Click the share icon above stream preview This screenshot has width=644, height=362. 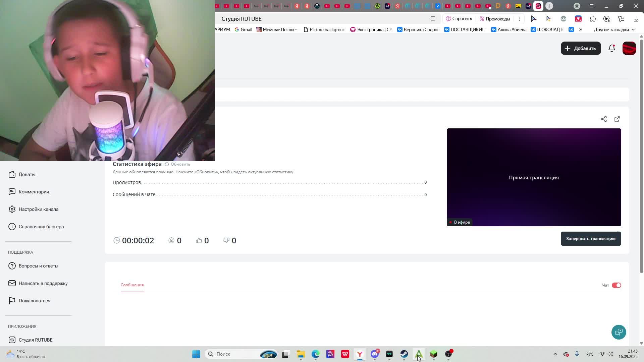pos(603,119)
